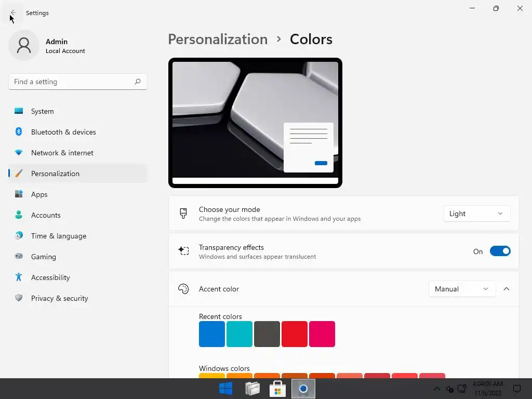Open Accessibility settings page
This screenshot has height=399, width=532.
click(78, 277)
